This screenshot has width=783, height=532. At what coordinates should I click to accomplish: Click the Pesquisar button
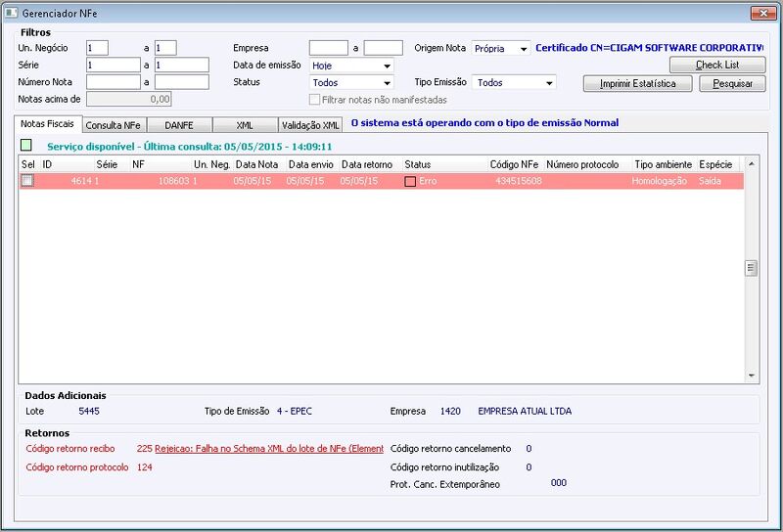[x=732, y=83]
